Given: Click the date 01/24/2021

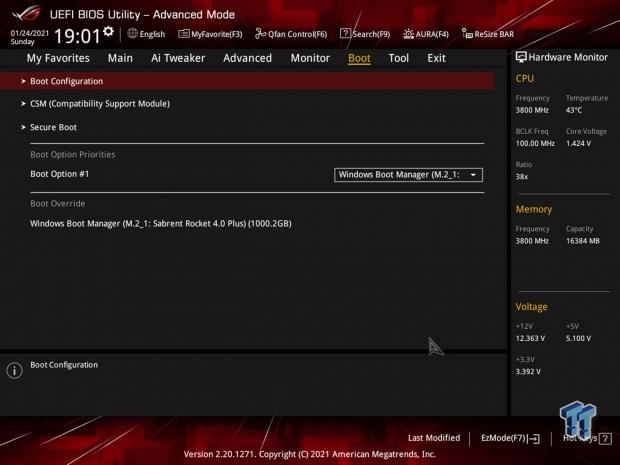Looking at the screenshot, I should click(x=30, y=33).
